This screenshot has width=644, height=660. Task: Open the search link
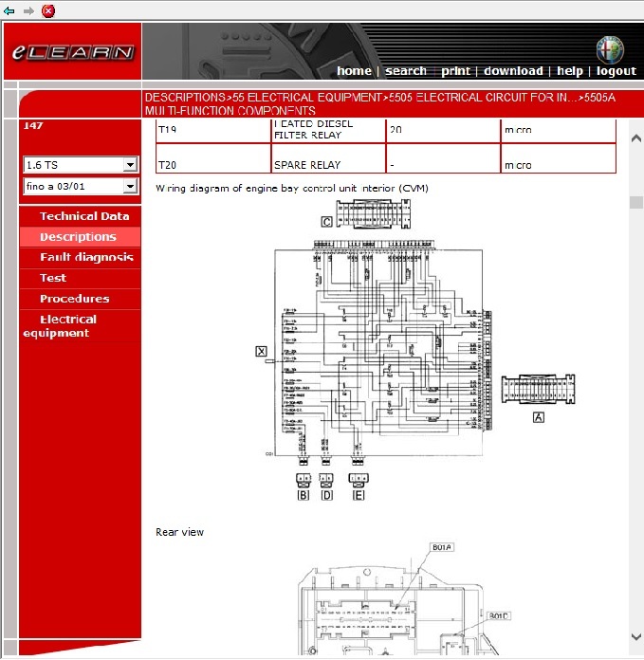[406, 71]
